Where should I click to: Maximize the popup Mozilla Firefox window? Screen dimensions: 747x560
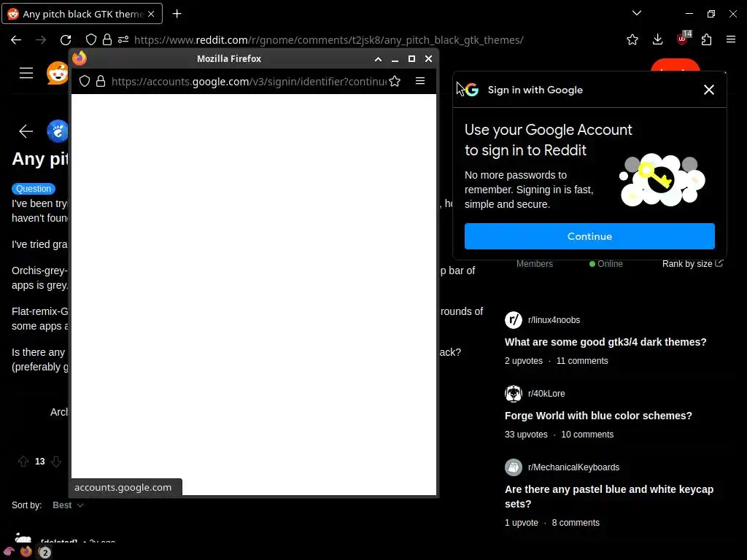click(x=411, y=58)
